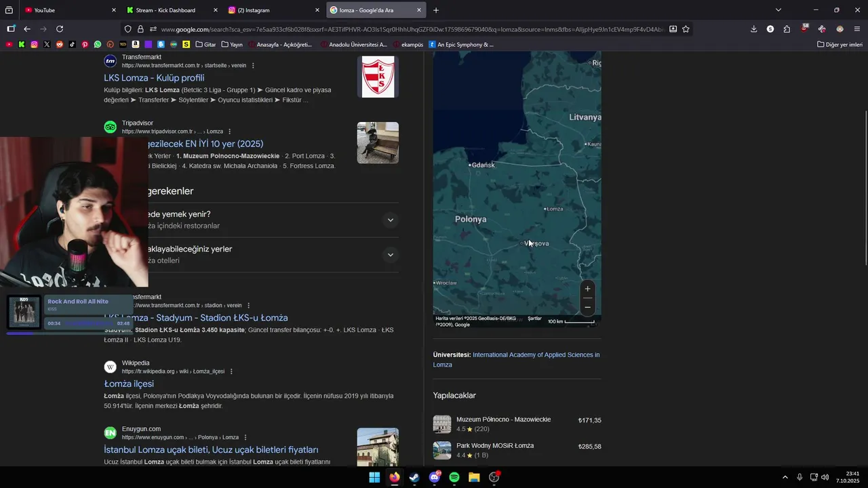Click the padlock site security icon
868x488 pixels.
(x=140, y=29)
